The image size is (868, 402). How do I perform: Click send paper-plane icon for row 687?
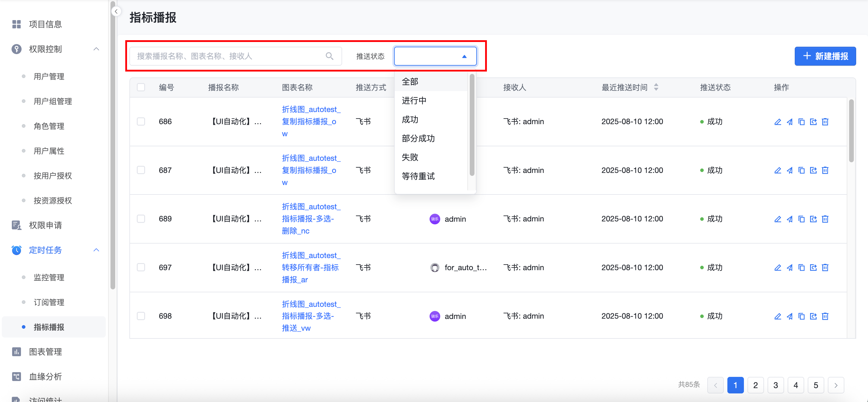pos(789,170)
